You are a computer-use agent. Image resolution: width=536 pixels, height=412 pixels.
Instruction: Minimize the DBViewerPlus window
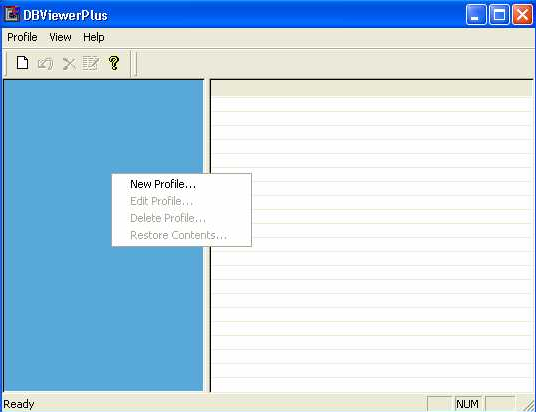pos(475,15)
